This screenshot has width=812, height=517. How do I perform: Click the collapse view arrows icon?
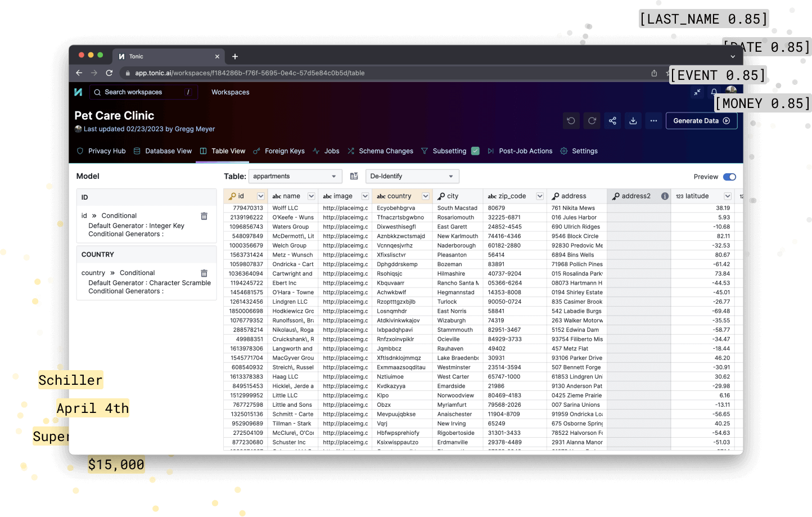click(697, 92)
